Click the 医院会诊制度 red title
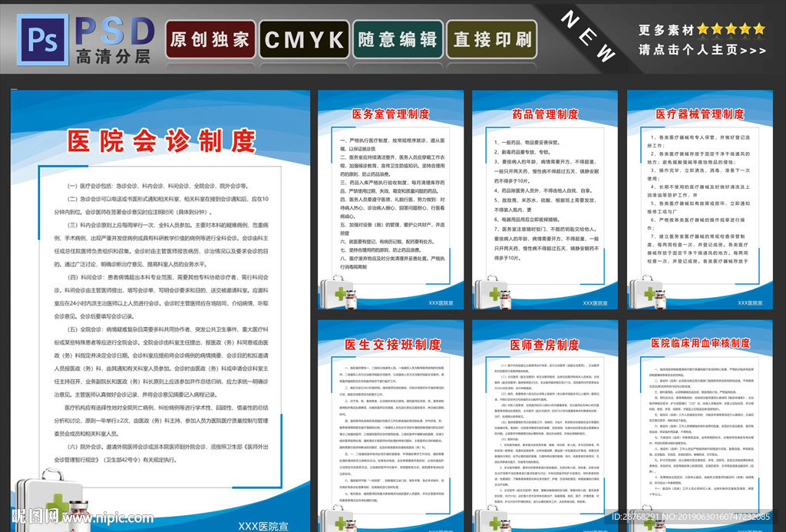Screen dimensions: 786x532 click(x=161, y=141)
